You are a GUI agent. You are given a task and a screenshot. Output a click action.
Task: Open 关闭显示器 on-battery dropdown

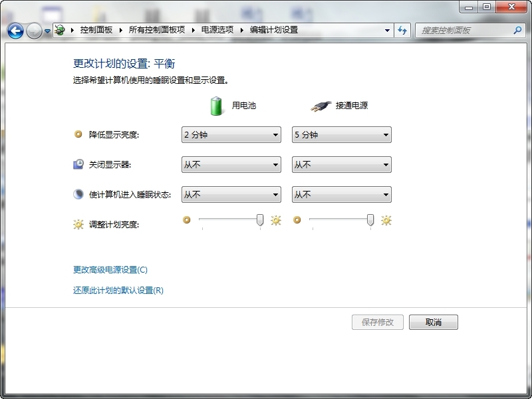(x=231, y=164)
